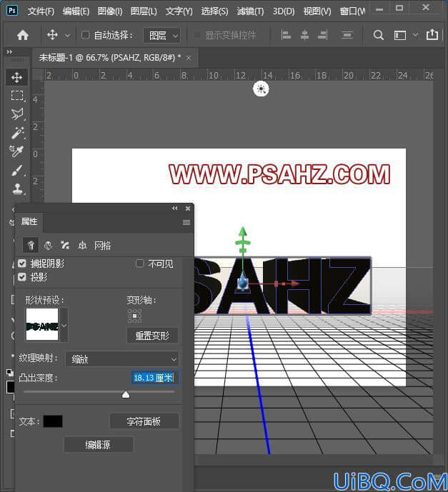Image resolution: width=448 pixels, height=492 pixels.
Task: Click the 重置变形 button
Action: (x=152, y=336)
